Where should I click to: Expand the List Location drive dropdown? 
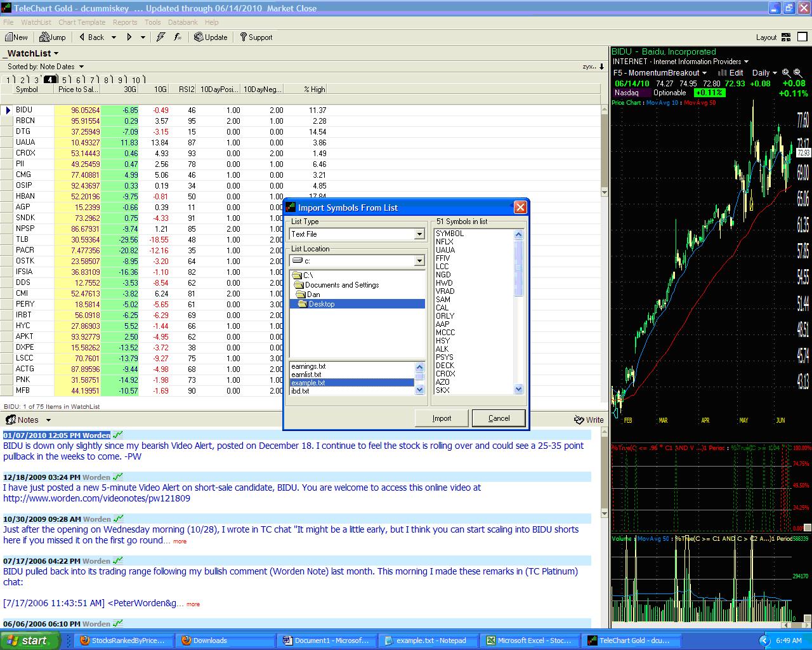coord(419,260)
